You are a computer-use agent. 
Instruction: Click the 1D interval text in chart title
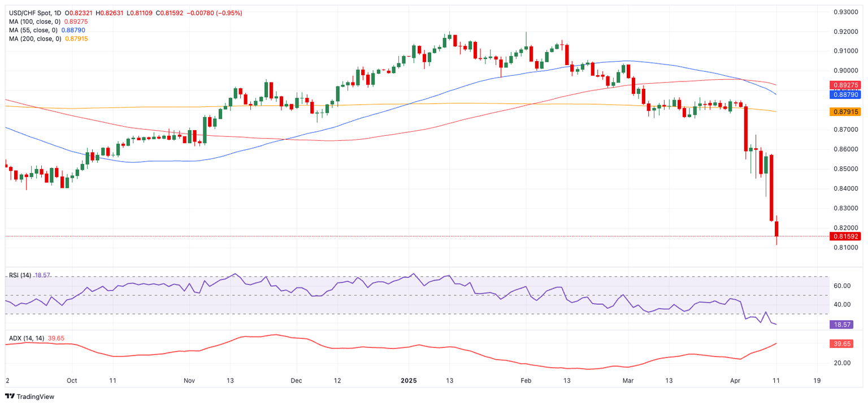[x=57, y=13]
